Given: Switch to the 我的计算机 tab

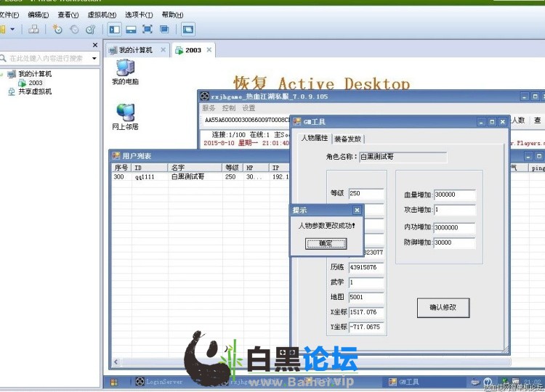Looking at the screenshot, I should click(136, 50).
